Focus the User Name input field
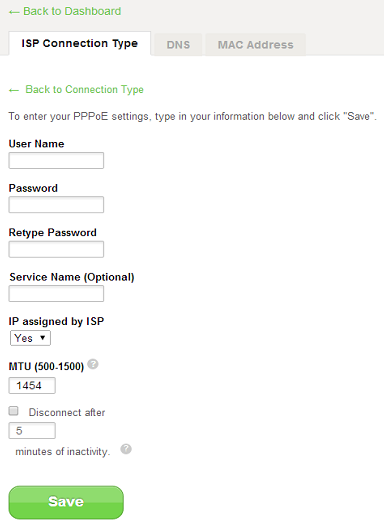 [56, 160]
